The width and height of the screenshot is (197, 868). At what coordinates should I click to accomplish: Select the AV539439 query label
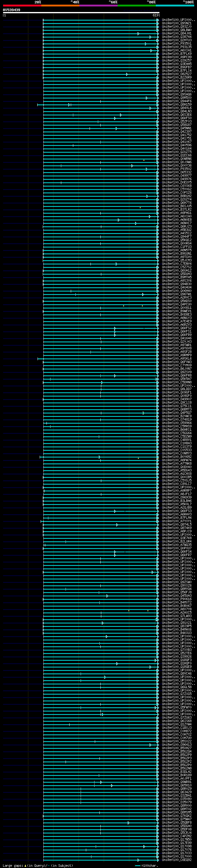pyautogui.click(x=11, y=10)
